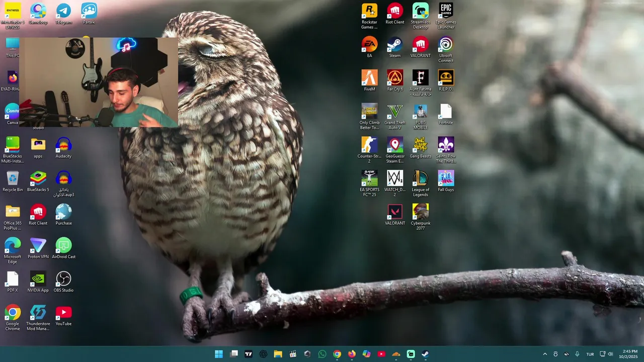The height and width of the screenshot is (362, 644).
Task: Open File Explorer from the taskbar
Action: (x=278, y=354)
